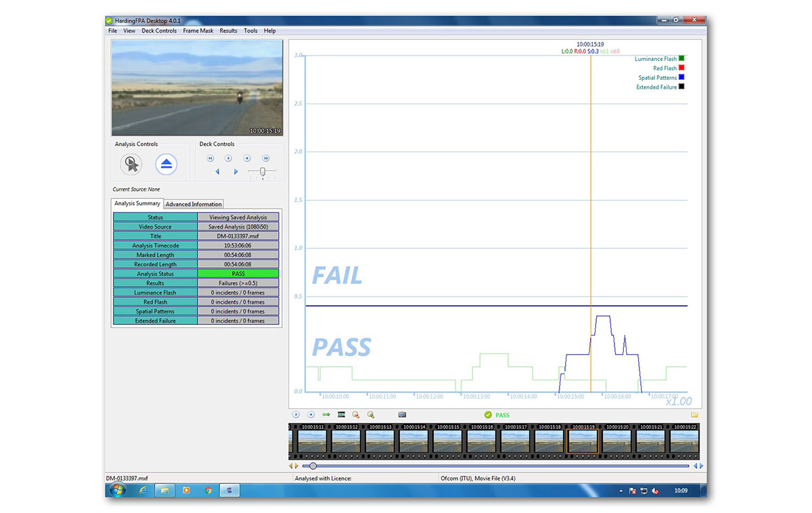
Task: Open the Frame Mask menu
Action: click(x=198, y=30)
